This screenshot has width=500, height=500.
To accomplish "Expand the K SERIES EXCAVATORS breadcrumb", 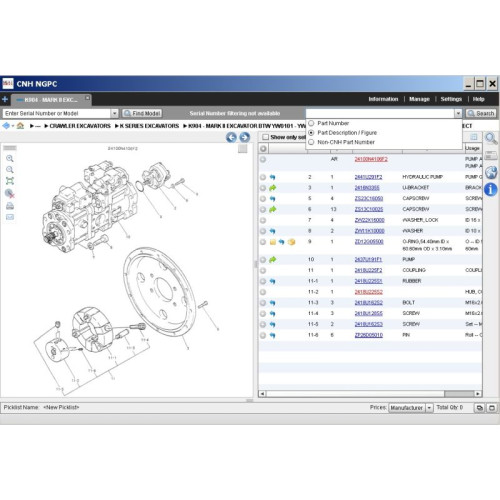I will click(117, 126).
